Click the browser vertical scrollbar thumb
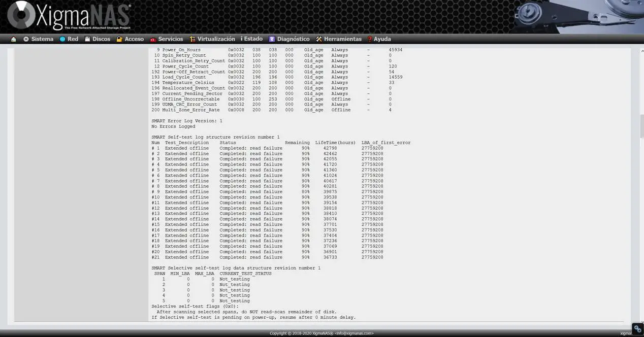 tap(641, 126)
